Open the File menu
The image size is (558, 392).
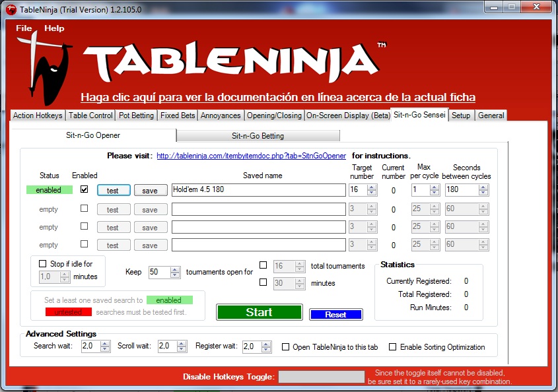click(24, 28)
